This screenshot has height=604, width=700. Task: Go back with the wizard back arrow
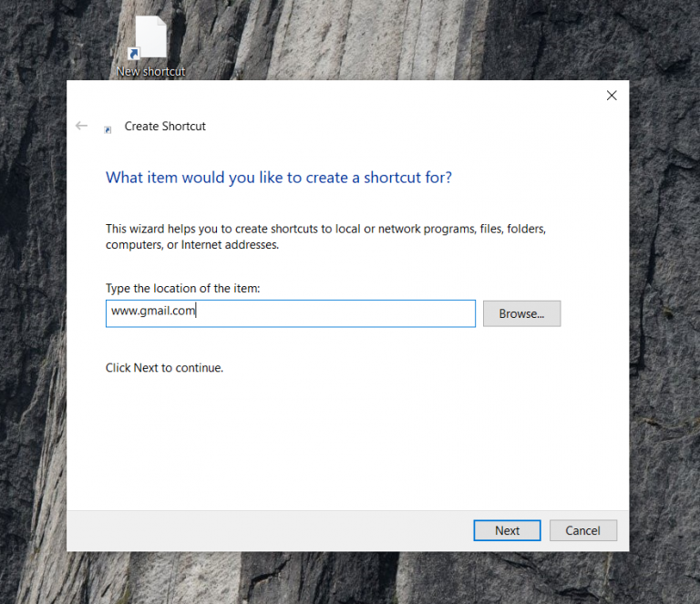pyautogui.click(x=82, y=126)
